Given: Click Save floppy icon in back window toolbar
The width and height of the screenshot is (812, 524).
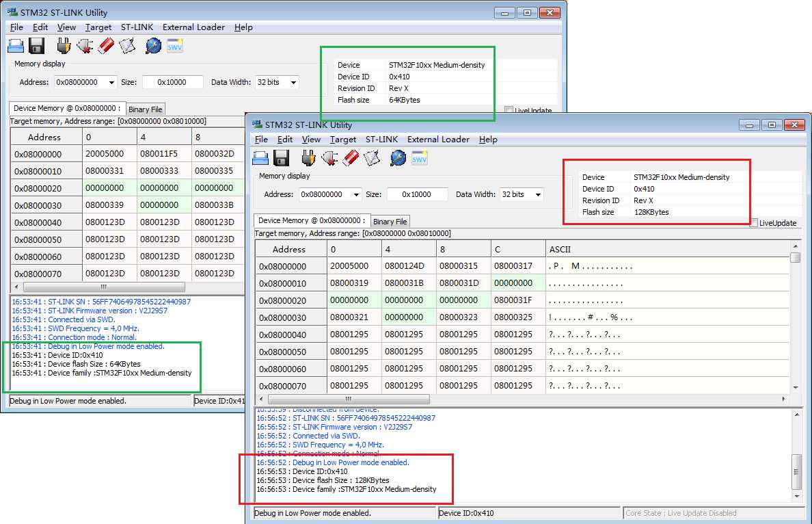Looking at the screenshot, I should (x=37, y=46).
